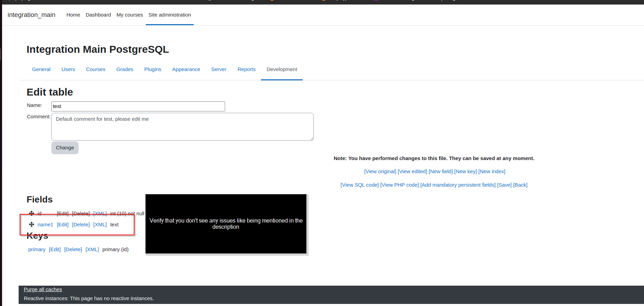Click the move icon for the name1 field
The width and height of the screenshot is (644, 306).
pos(31,225)
